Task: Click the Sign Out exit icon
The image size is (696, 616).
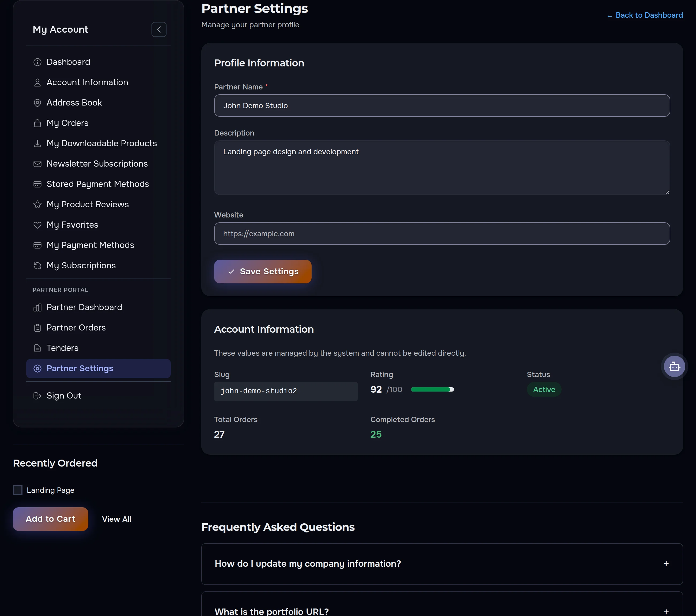Action: [x=37, y=396]
